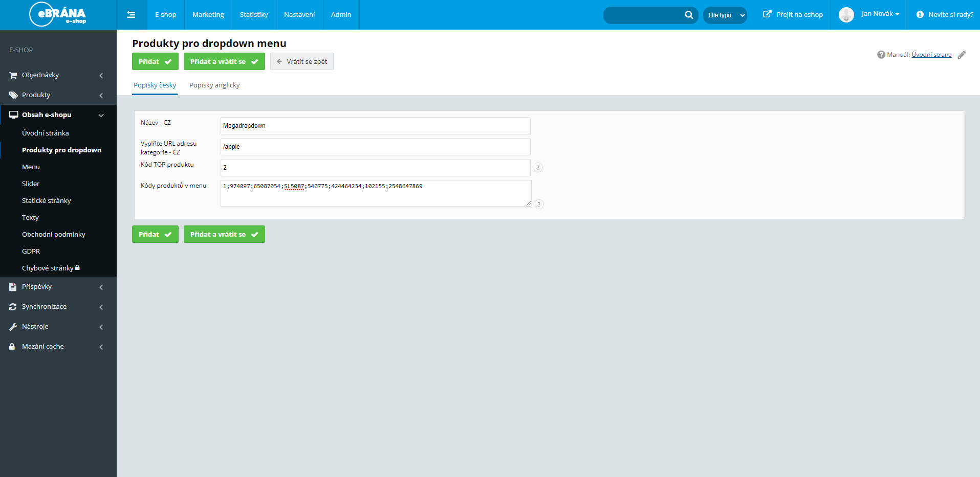
Task: Open the Statistiky top menu
Action: pos(254,15)
